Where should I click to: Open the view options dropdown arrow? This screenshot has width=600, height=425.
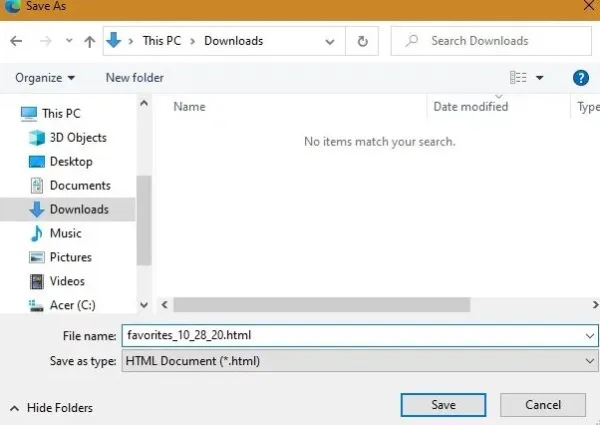540,78
